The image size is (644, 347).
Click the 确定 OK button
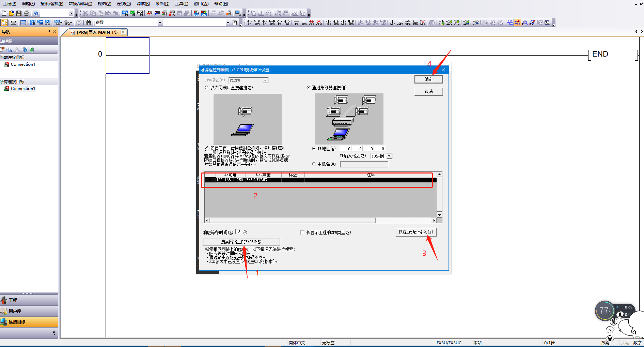coord(428,79)
